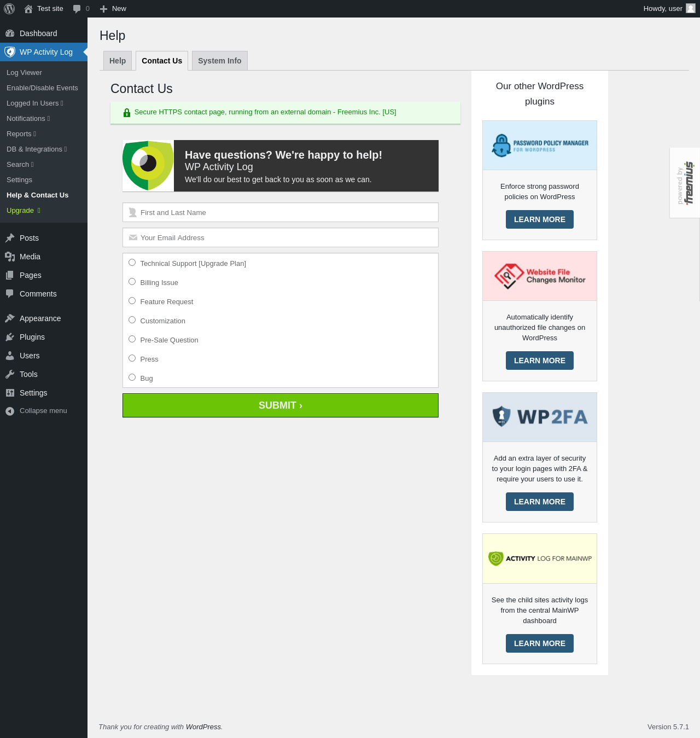Click the Your Email Address field
Image resolution: width=700 pixels, height=738 pixels.
(x=281, y=237)
